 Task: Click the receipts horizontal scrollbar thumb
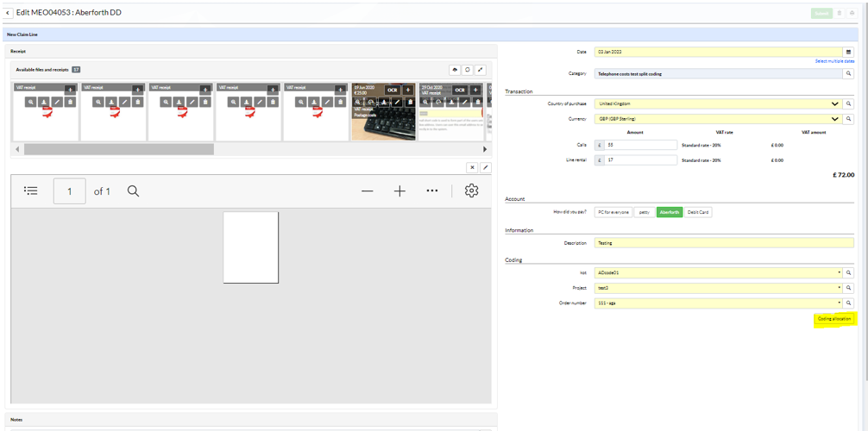pos(118,149)
